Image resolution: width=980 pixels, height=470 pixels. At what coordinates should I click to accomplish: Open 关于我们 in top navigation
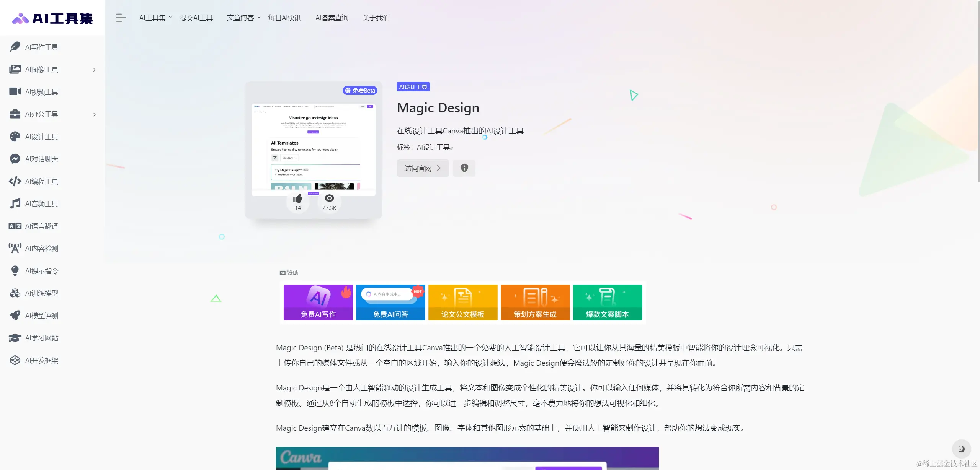(x=376, y=18)
